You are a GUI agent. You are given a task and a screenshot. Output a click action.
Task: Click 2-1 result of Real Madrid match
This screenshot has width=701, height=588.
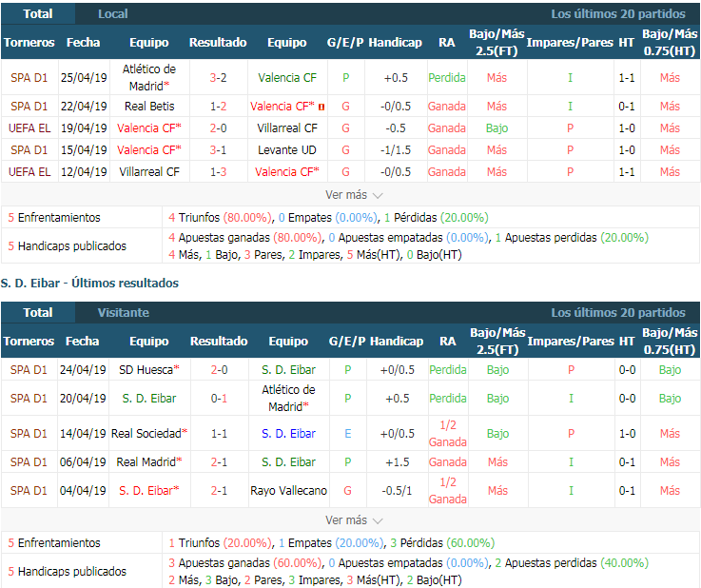tap(219, 461)
